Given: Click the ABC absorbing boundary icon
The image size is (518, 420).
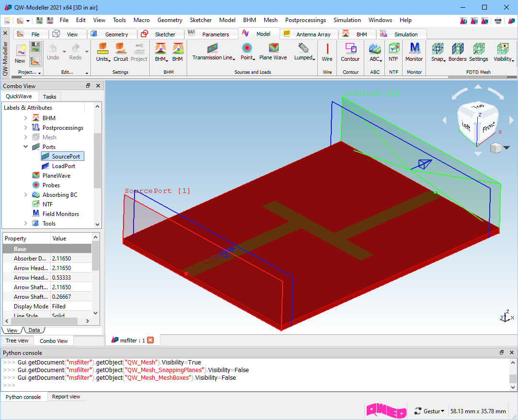Looking at the screenshot, I should tap(375, 48).
